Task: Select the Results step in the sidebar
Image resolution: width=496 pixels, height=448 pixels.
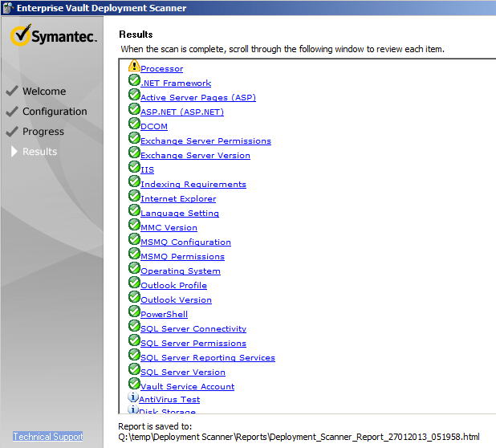Action: coord(40,152)
